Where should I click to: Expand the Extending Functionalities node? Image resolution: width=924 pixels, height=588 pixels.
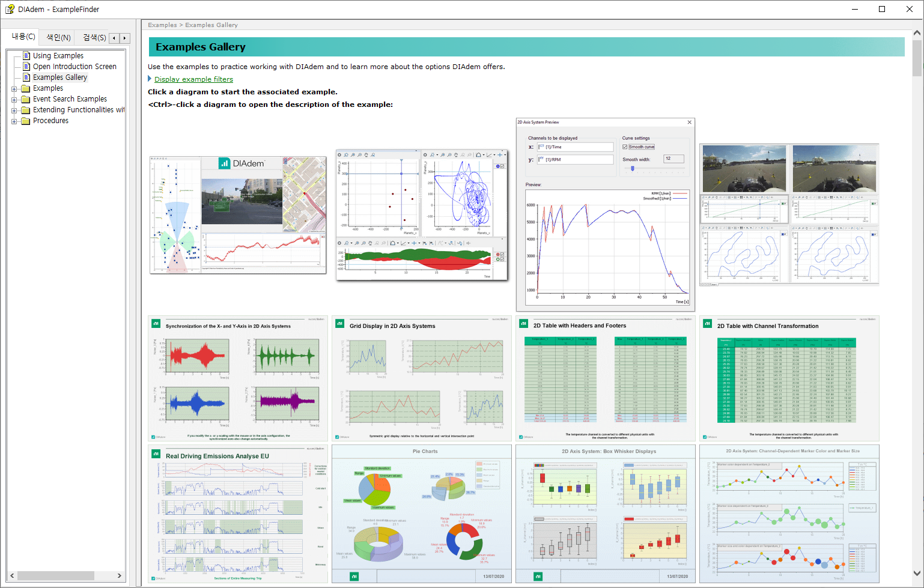[14, 111]
